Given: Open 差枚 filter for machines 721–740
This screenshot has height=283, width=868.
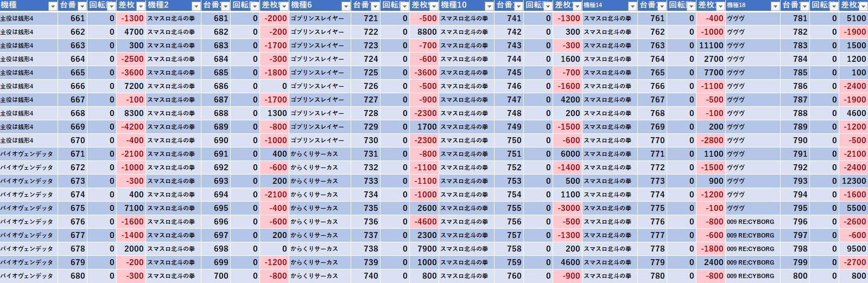Looking at the screenshot, I should click(x=434, y=6).
